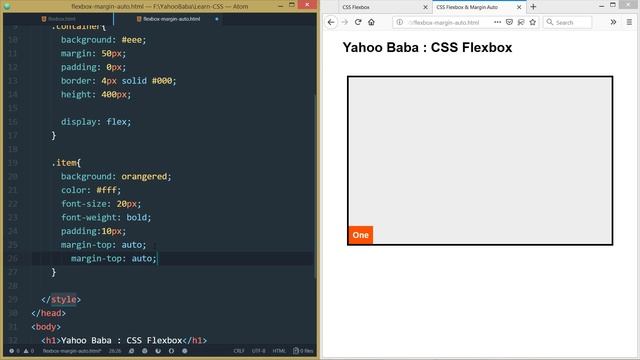Viewport: 640px width, 360px height.
Task: Click the Atom window title bar icon
Action: (x=7, y=6)
